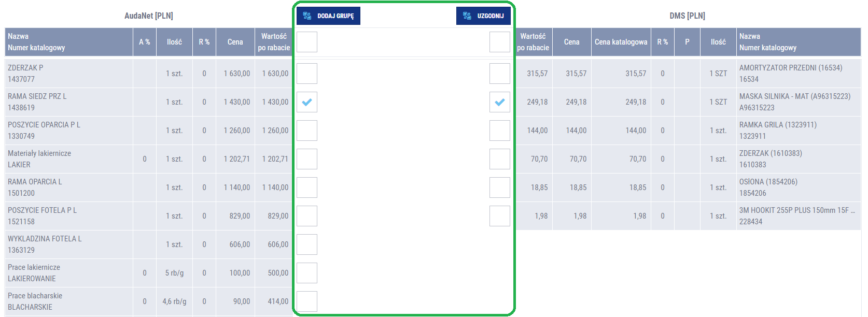Check the AudaNet checkbox for ZDERZAK P
The width and height of the screenshot is (868, 317).
click(x=307, y=74)
